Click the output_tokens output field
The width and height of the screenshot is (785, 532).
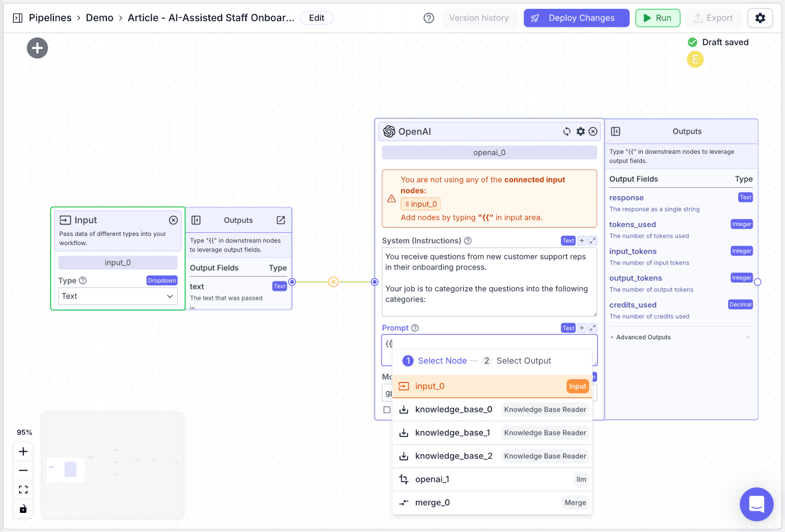click(635, 278)
